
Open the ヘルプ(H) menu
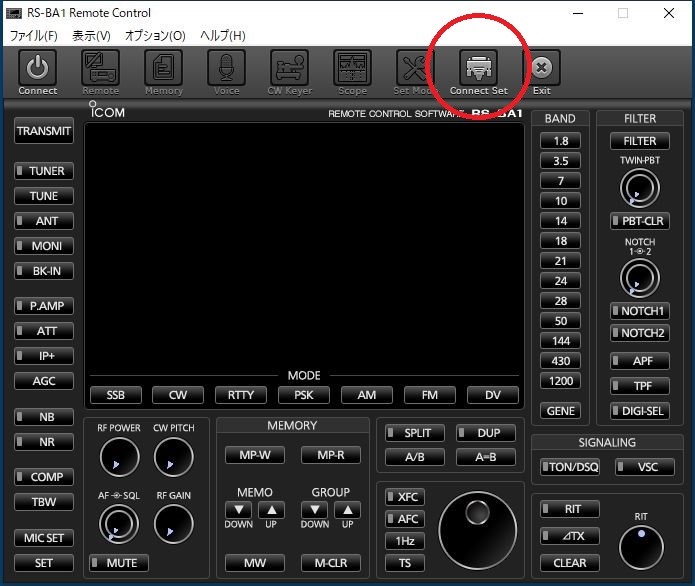tap(223, 35)
